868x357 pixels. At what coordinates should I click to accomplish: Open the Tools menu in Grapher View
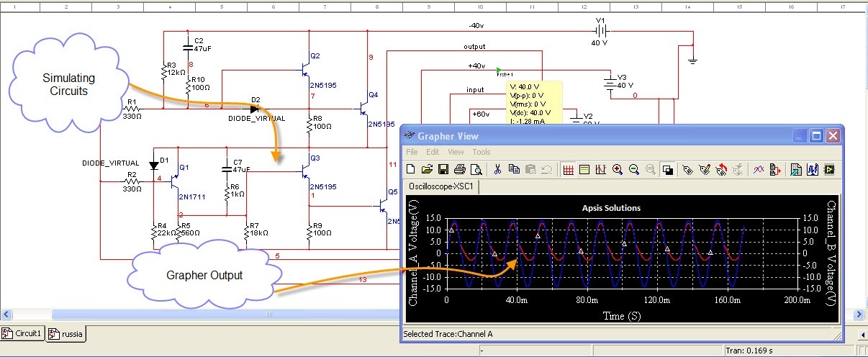[482, 152]
